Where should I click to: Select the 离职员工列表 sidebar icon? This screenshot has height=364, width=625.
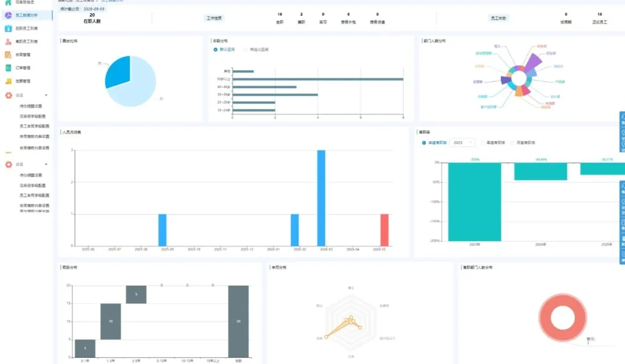pos(8,42)
